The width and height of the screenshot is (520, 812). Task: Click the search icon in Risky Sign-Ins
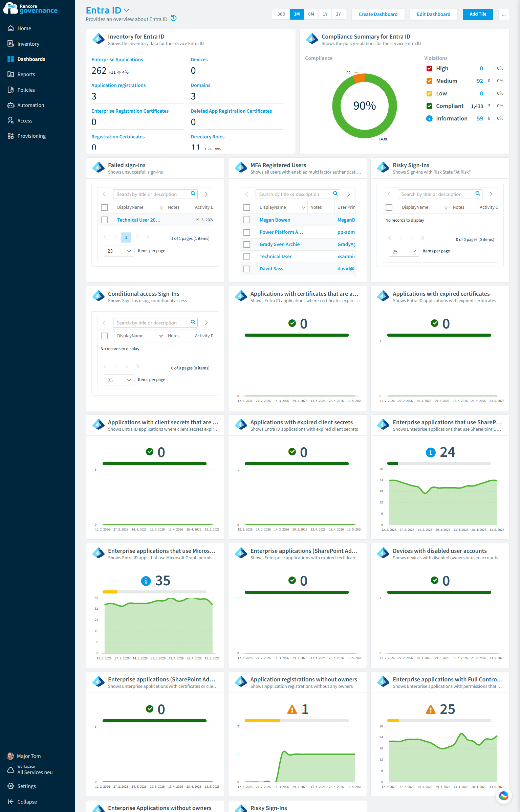[478, 194]
